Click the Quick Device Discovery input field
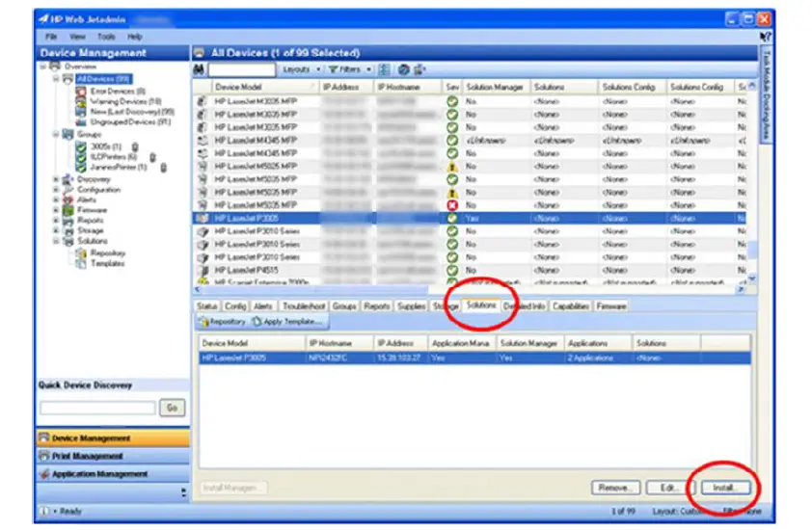812x530 pixels. coord(97,408)
